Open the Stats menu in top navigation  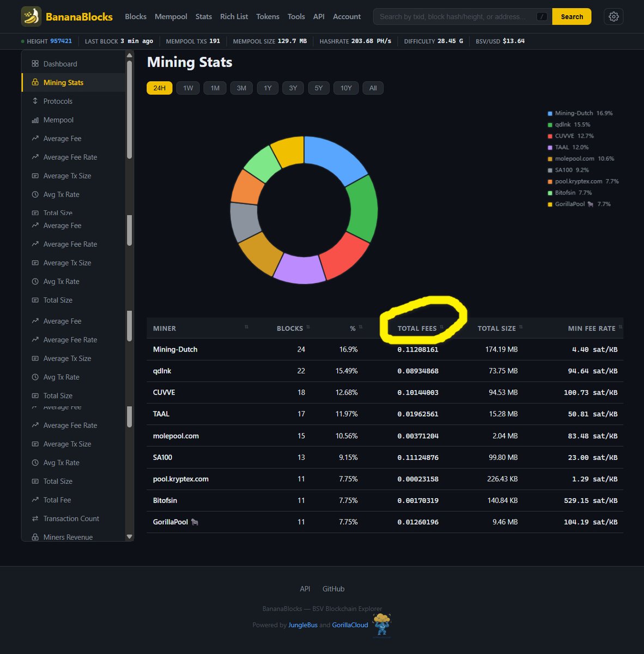(x=204, y=16)
